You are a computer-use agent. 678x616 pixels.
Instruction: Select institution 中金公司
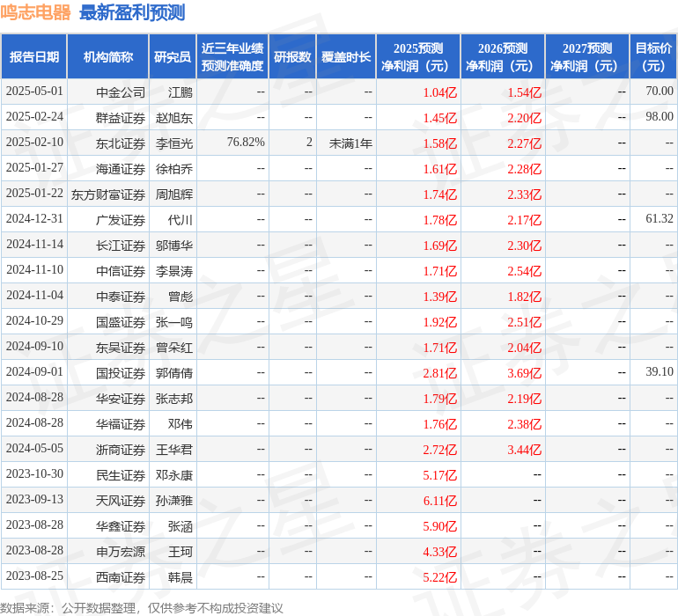(x=121, y=92)
